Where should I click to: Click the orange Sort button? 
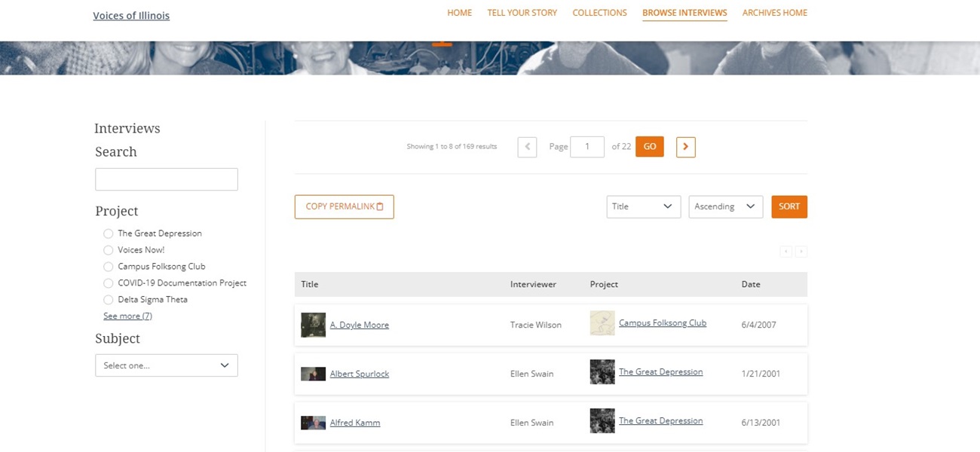click(789, 206)
